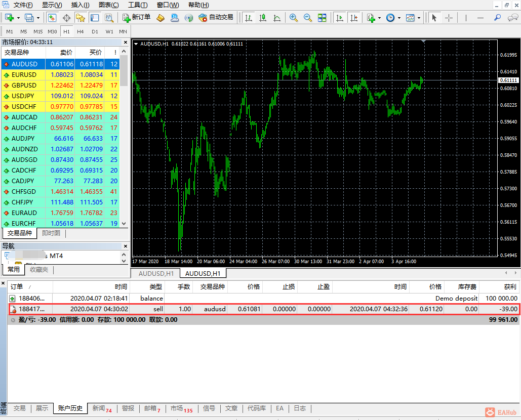Draw a horizontal line tool
Screen dimensions: 521x420
(480, 18)
